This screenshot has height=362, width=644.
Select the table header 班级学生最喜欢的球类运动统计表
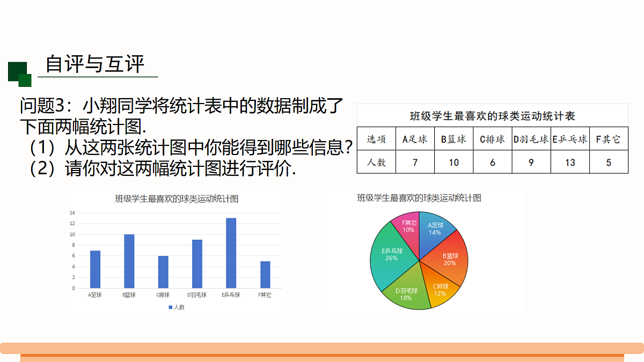493,116
